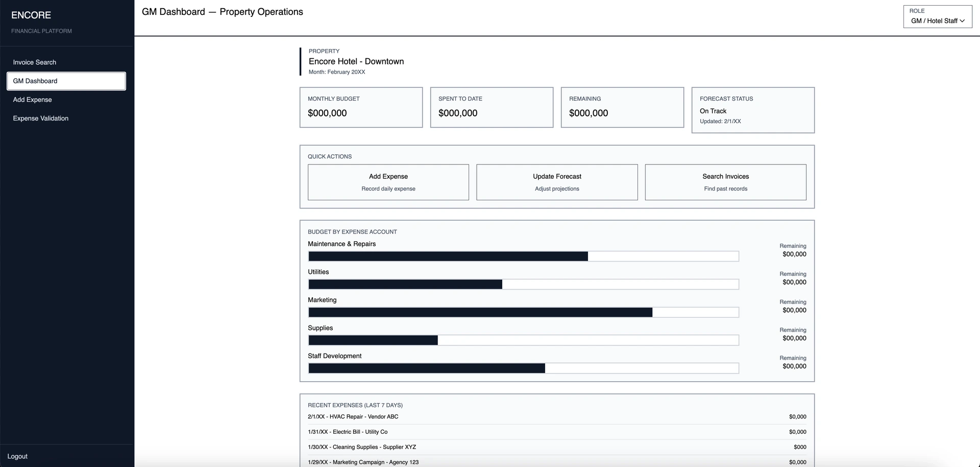Click Search Invoices to find past records
The width and height of the screenshot is (980, 467).
tap(725, 182)
